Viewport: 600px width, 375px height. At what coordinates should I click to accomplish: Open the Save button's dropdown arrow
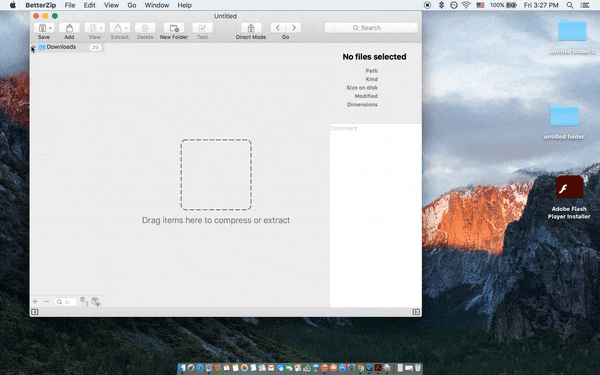(51, 28)
